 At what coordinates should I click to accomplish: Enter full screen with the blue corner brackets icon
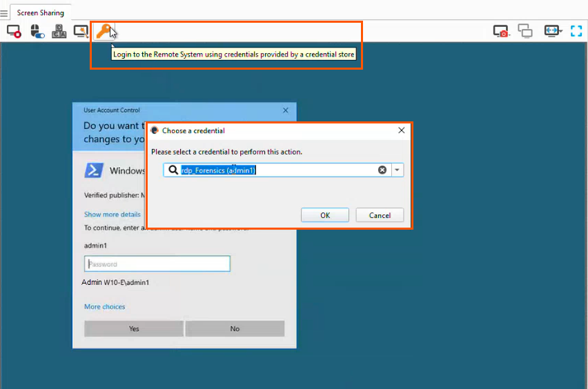tap(576, 31)
